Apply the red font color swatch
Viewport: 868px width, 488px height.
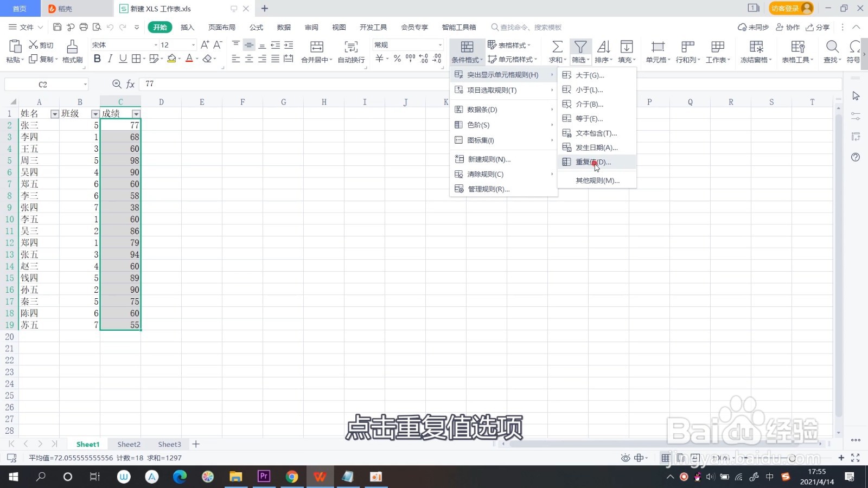(x=189, y=59)
